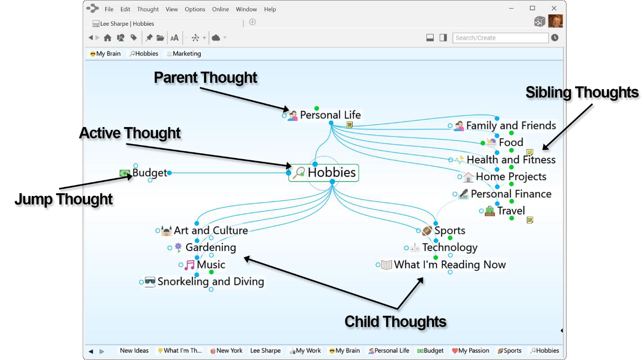
Task: Toggle the bottom panel layout button
Action: 430,38
